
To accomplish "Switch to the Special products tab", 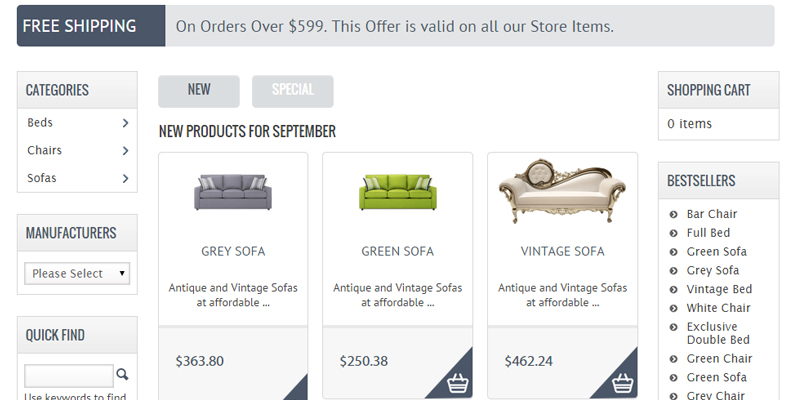I will pyautogui.click(x=293, y=90).
